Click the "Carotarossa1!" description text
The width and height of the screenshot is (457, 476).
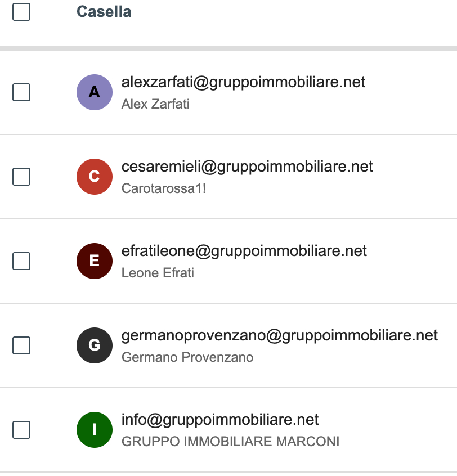[x=164, y=188]
